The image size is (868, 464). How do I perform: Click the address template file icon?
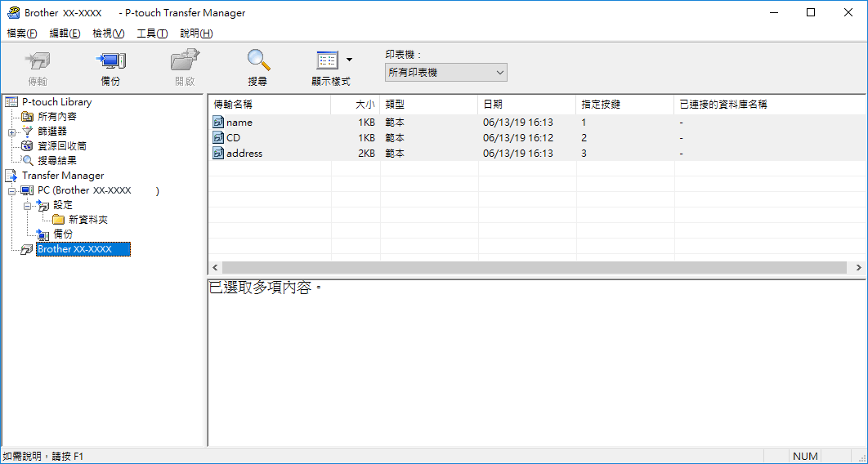click(218, 154)
